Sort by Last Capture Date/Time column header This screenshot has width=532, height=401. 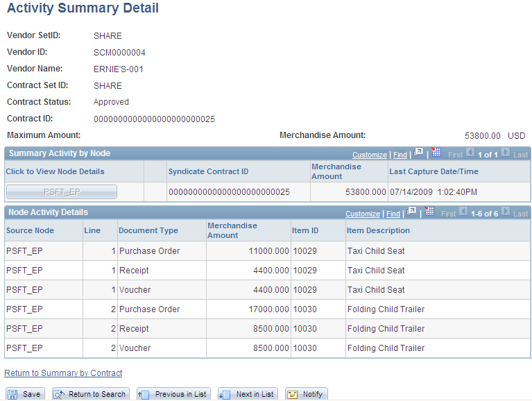pos(434,171)
